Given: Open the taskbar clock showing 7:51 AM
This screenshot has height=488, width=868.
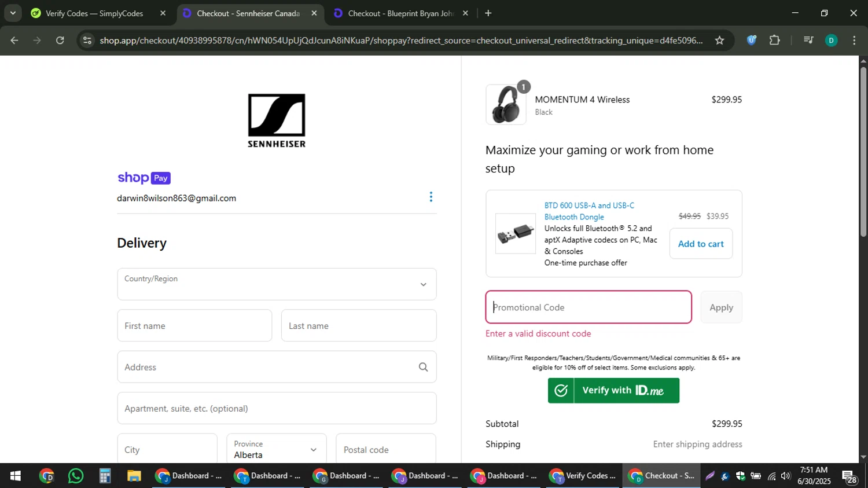Looking at the screenshot, I should point(814,476).
